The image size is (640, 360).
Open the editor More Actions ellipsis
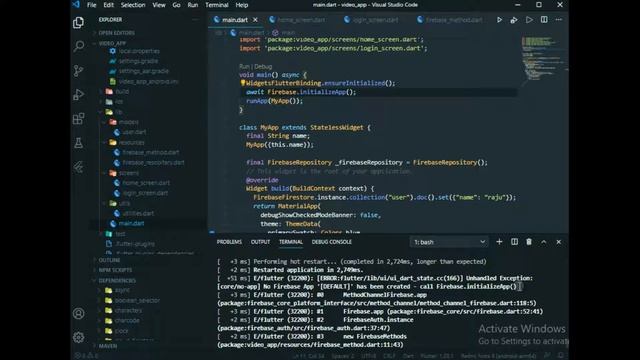click(559, 20)
